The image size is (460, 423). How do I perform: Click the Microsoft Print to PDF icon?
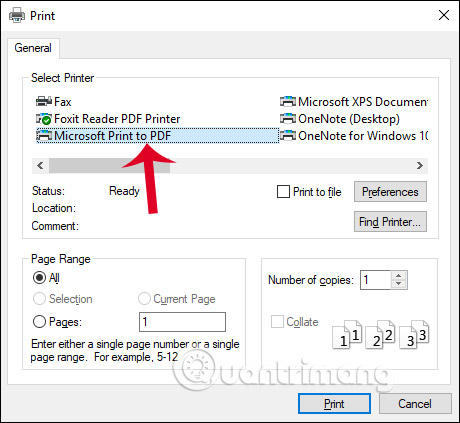click(x=44, y=136)
